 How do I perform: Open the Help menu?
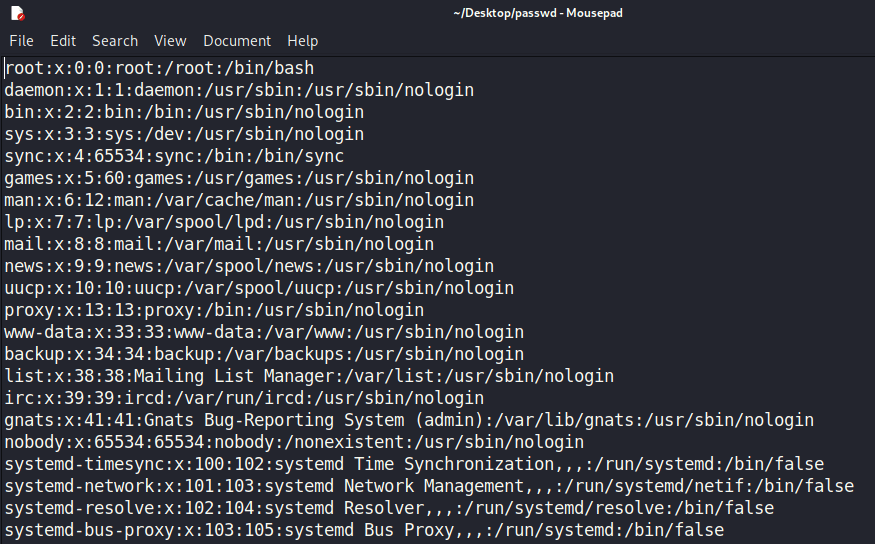point(302,41)
